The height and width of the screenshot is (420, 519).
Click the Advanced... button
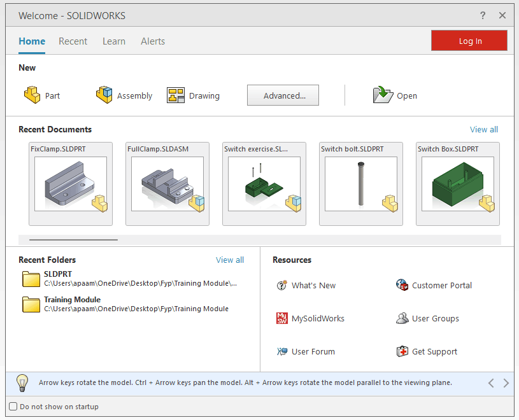pyautogui.click(x=283, y=95)
